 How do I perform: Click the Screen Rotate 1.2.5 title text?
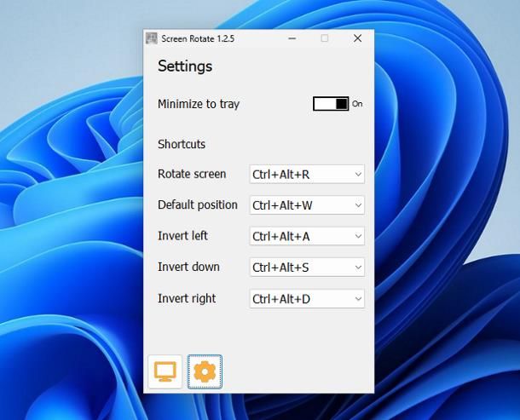198,38
